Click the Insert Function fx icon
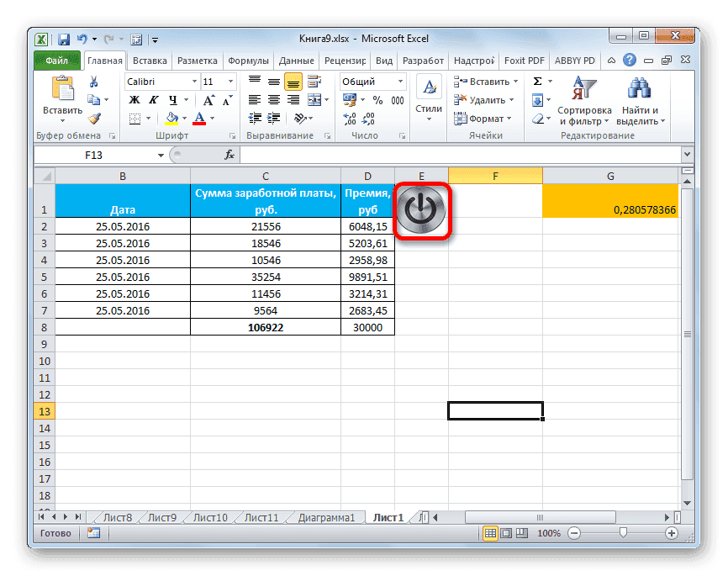 (229, 155)
